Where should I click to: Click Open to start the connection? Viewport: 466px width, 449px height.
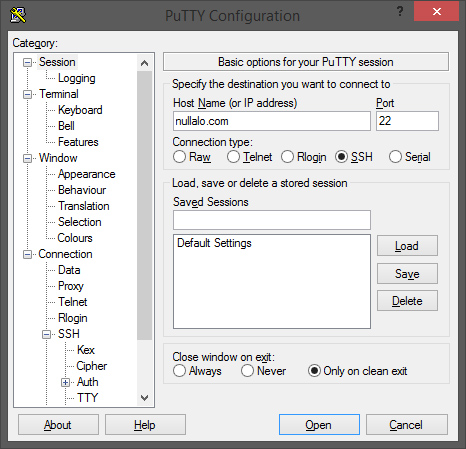319,425
